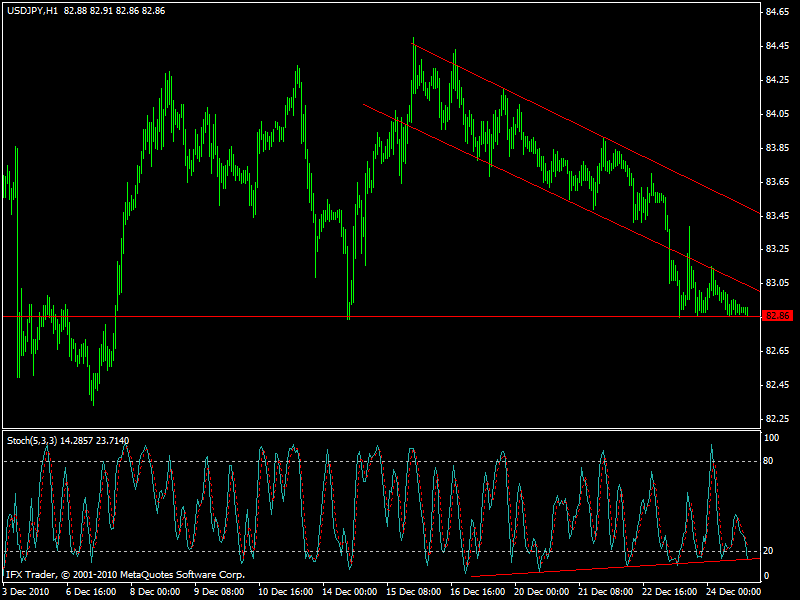
Task: Click the 83.45 price scale label
Action: click(777, 215)
